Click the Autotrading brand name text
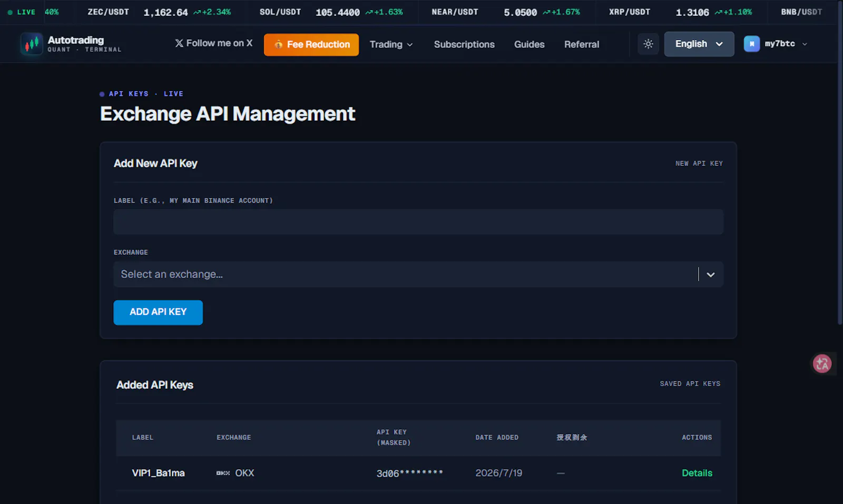The image size is (843, 504). coord(76,40)
